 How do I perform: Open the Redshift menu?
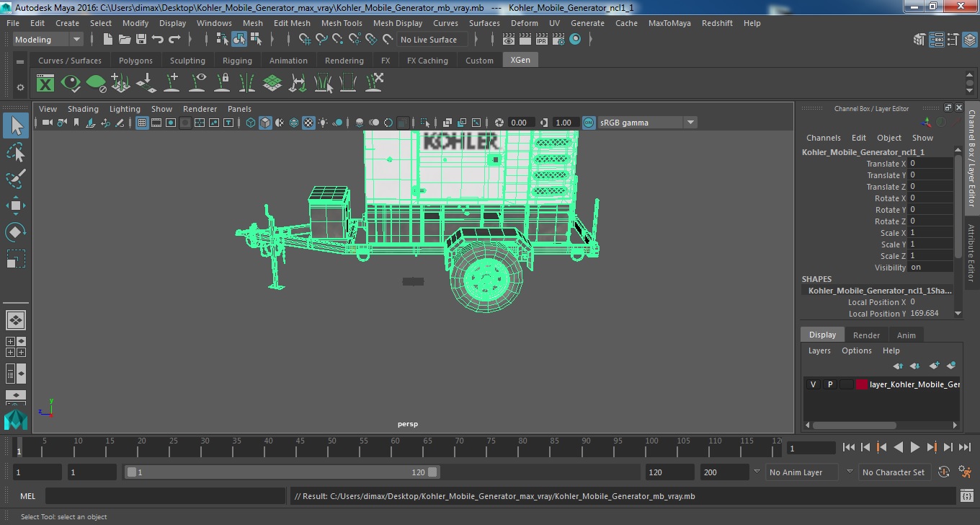coord(717,23)
